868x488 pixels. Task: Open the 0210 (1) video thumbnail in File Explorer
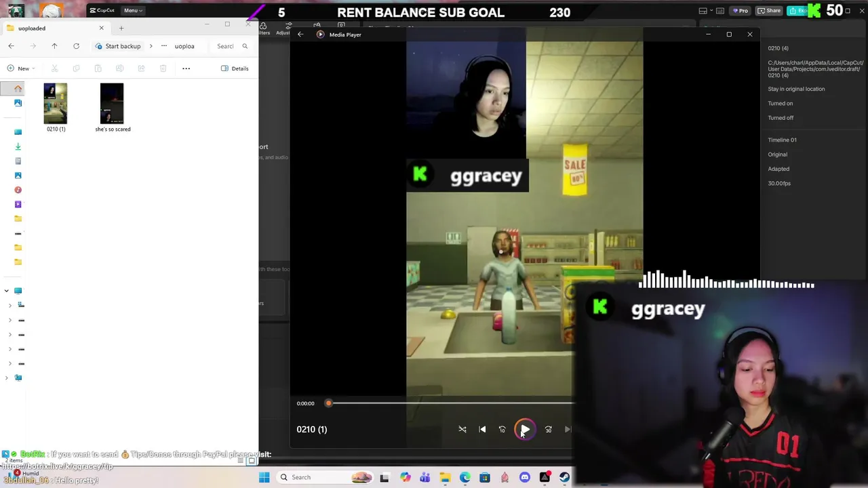coord(56,103)
